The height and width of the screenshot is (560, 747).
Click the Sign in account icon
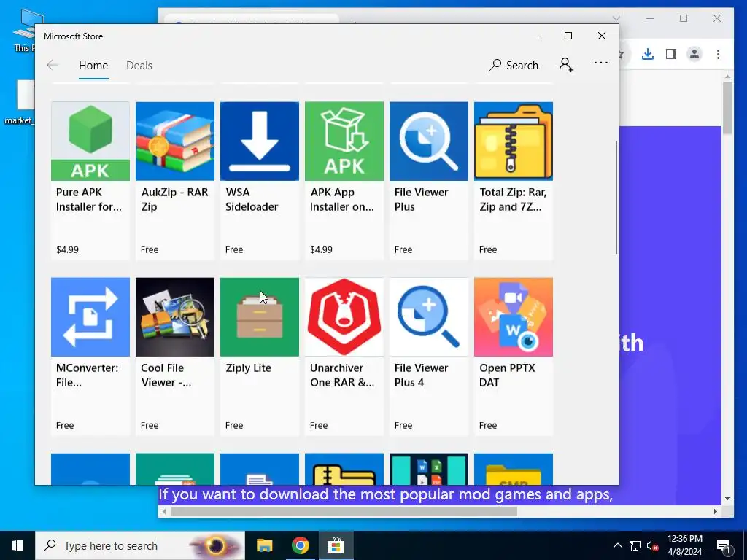click(566, 65)
